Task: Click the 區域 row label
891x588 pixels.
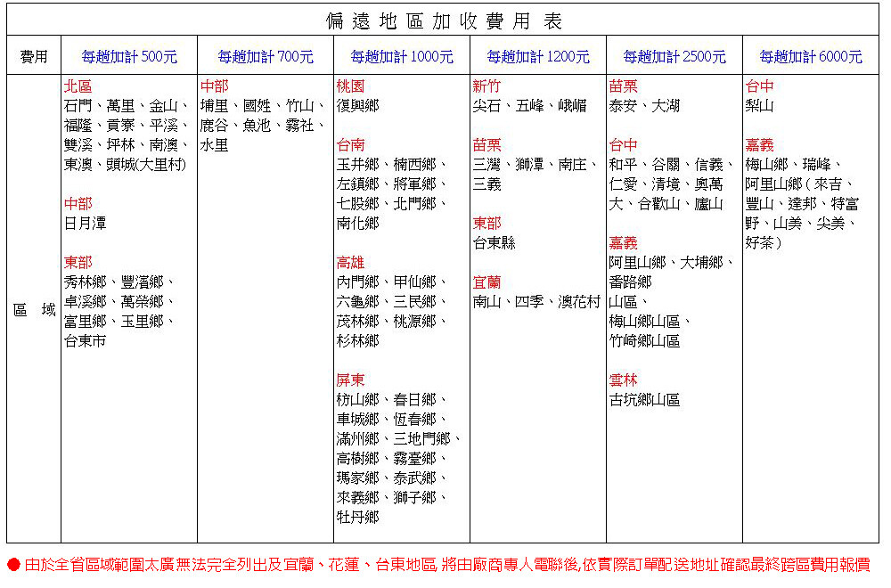Action: pos(34,311)
